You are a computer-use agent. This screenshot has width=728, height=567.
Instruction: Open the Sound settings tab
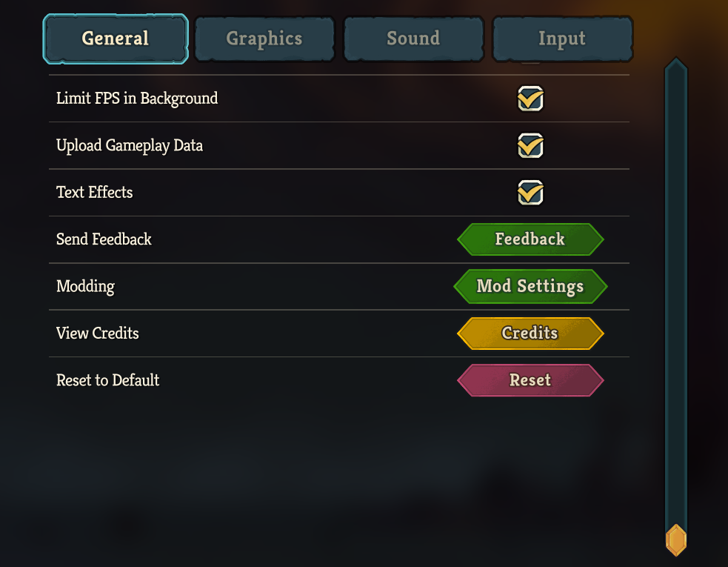(413, 39)
